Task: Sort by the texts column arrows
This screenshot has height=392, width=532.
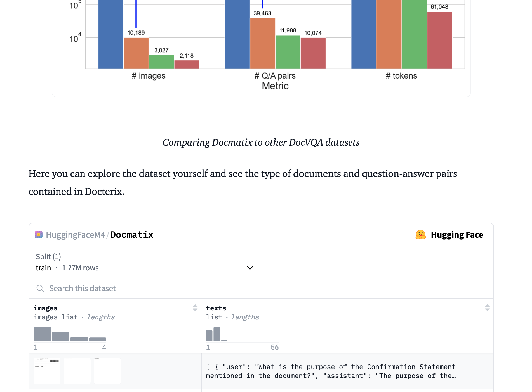Action: tap(487, 308)
